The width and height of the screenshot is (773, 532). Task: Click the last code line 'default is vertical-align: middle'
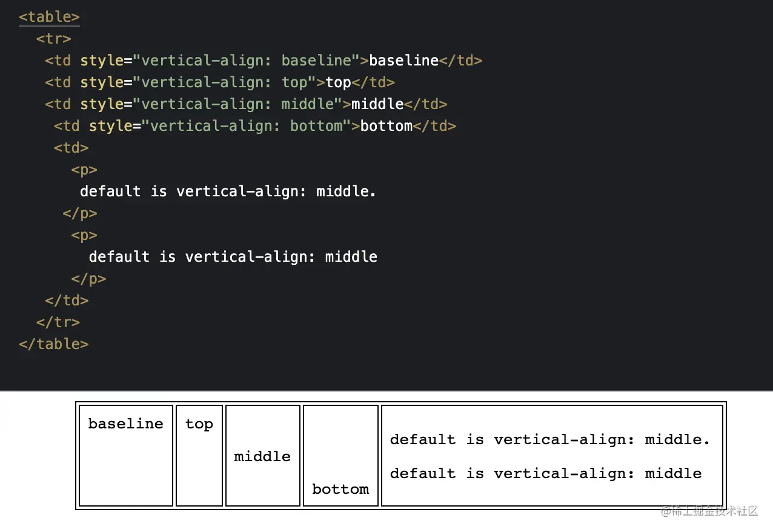tap(233, 257)
